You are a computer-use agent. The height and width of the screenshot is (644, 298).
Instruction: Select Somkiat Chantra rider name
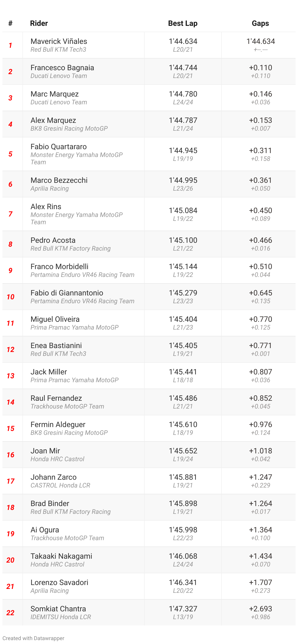pyautogui.click(x=58, y=609)
